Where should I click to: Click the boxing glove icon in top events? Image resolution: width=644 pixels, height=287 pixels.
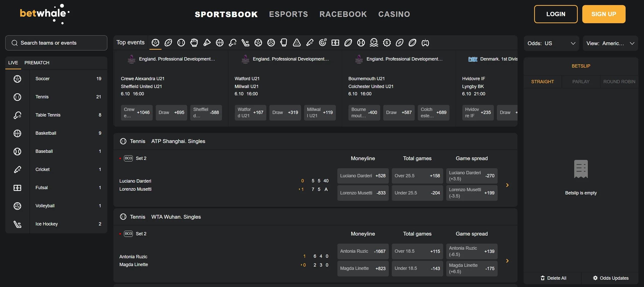[284, 43]
